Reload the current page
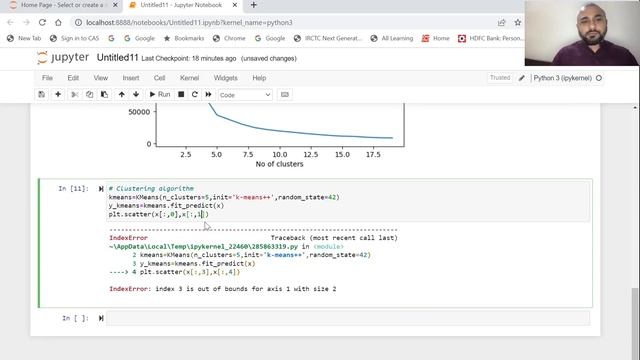Screen dimensions: 640x360 42,22
